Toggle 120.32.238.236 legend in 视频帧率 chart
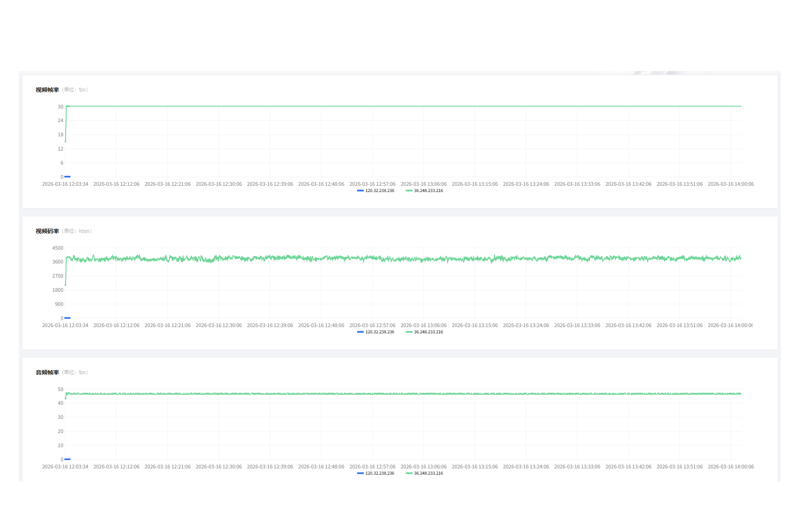 [376, 191]
